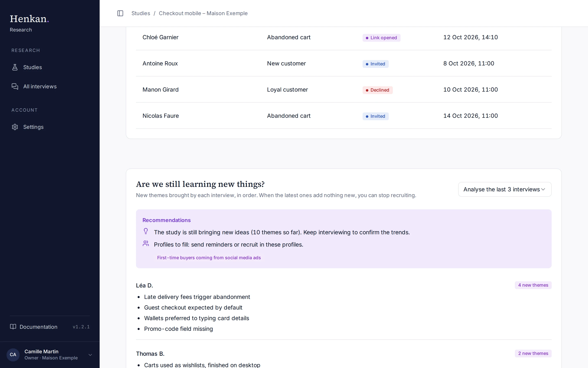
Task: Select Chloé Garnier participant name
Action: pos(160,37)
